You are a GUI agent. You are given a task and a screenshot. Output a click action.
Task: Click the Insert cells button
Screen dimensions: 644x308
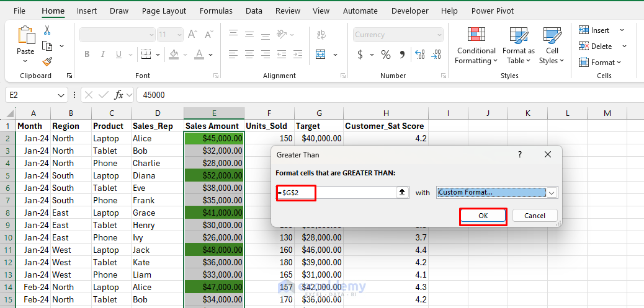click(x=594, y=30)
